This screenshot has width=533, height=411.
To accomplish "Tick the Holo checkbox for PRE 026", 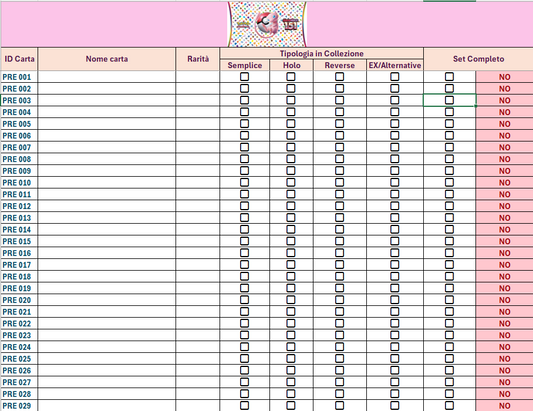I will (291, 371).
